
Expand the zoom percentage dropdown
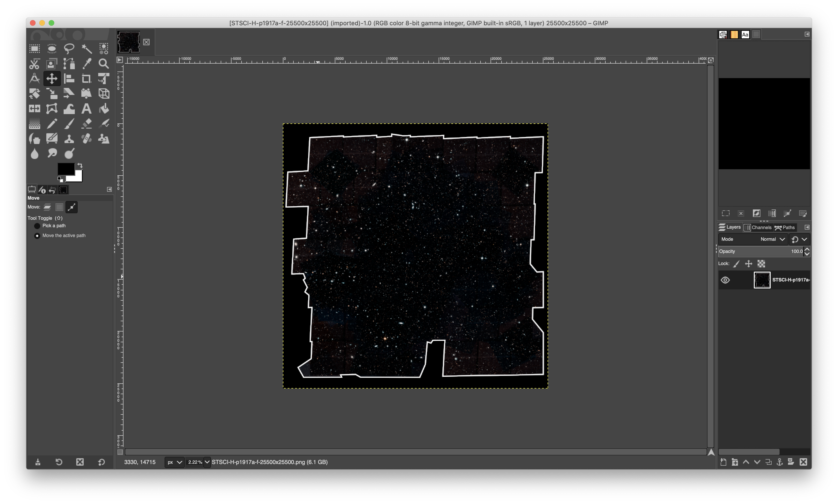[x=207, y=462]
